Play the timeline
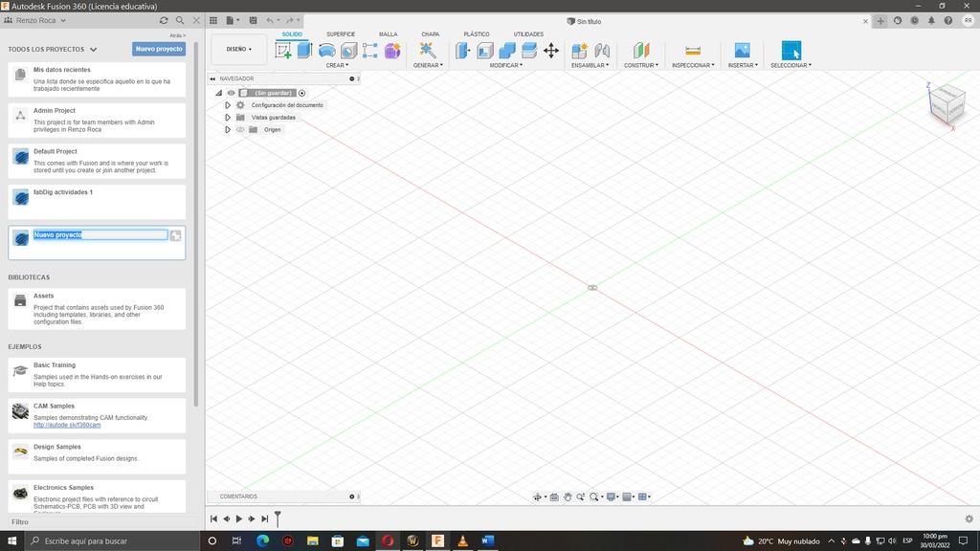980x551 pixels. (x=238, y=519)
